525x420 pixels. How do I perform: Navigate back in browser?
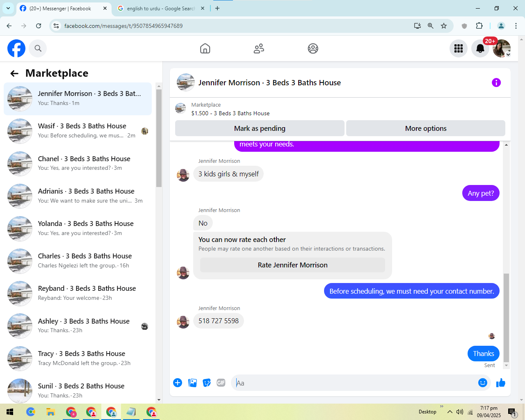pos(9,26)
